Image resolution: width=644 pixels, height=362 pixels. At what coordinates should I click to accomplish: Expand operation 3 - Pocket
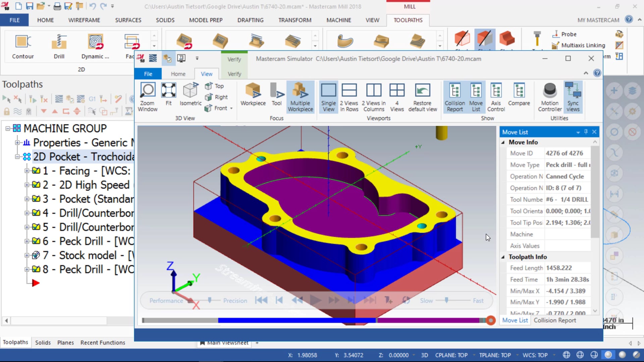(x=27, y=199)
